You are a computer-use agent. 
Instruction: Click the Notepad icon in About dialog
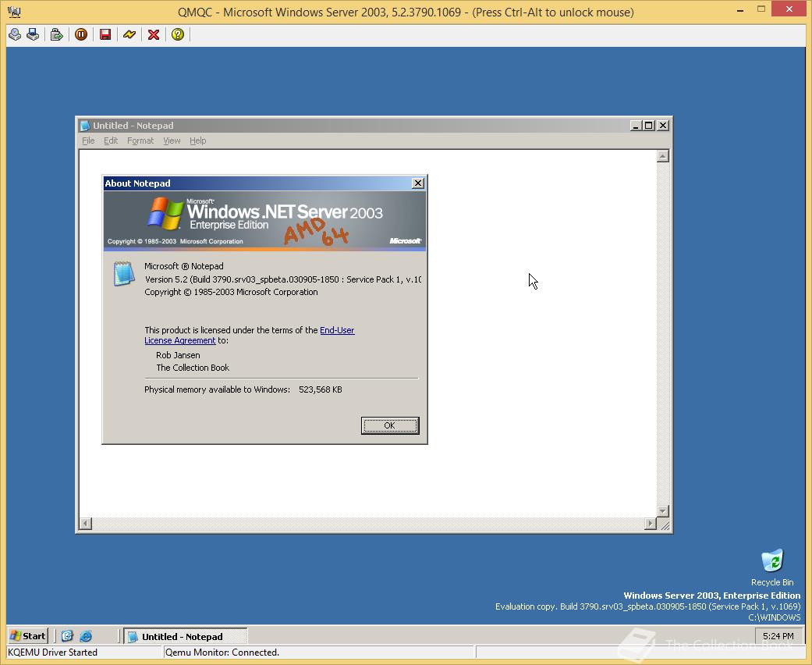click(x=124, y=274)
